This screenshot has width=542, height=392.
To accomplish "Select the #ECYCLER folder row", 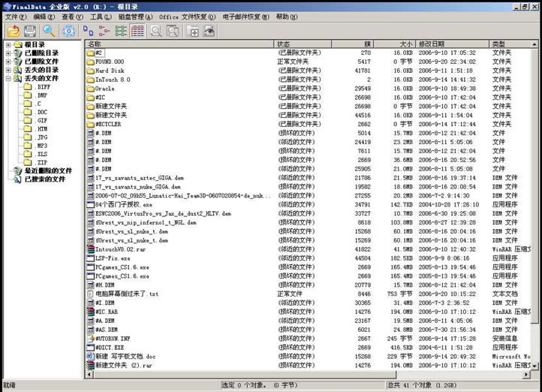I will coord(308,124).
